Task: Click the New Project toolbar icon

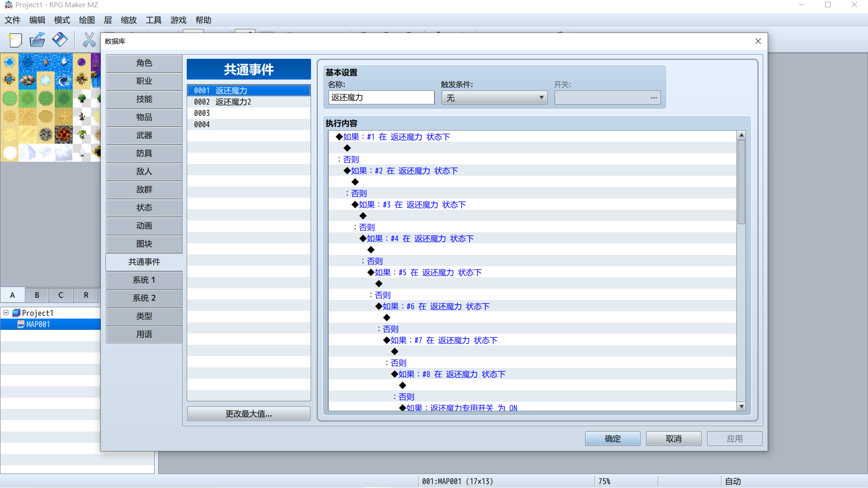Action: click(x=15, y=40)
